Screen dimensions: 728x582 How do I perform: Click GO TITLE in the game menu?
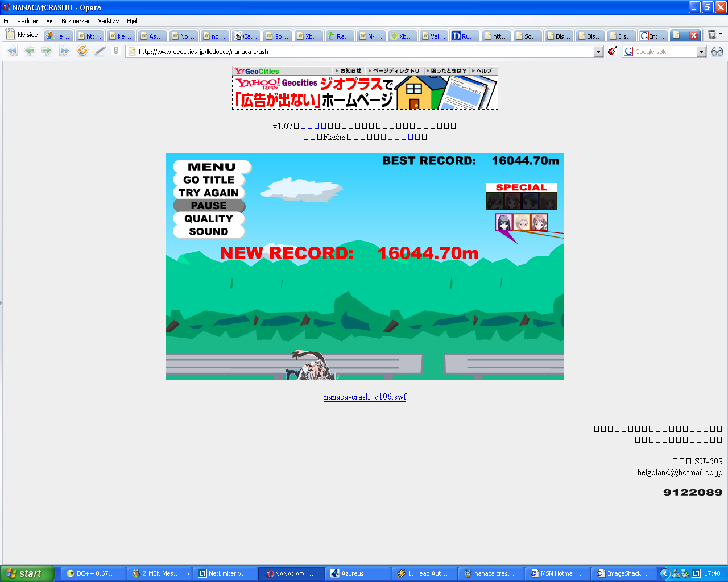[209, 180]
